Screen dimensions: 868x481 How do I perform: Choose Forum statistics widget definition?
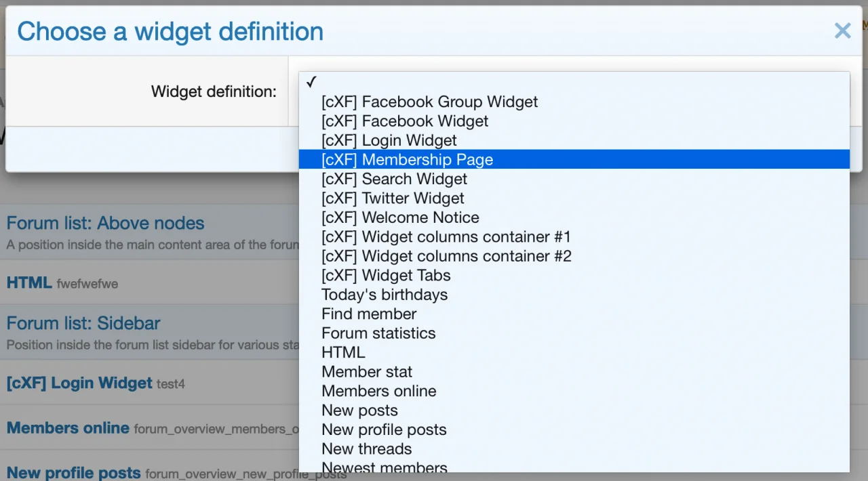(378, 333)
